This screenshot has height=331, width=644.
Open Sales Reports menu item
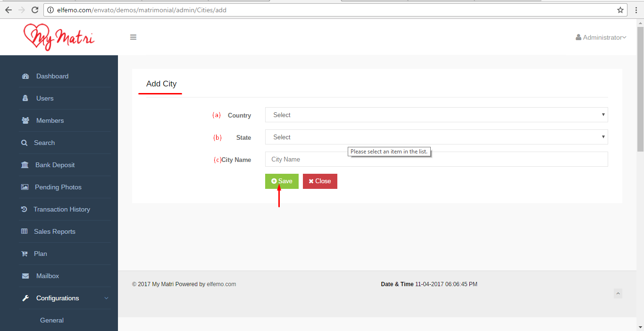(55, 231)
